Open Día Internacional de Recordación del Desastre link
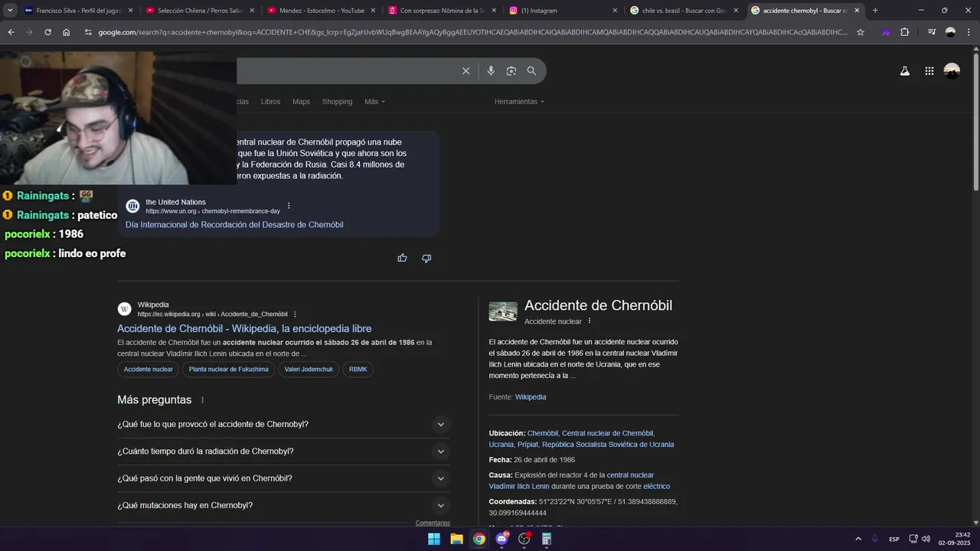Image resolution: width=980 pixels, height=551 pixels. tap(234, 225)
